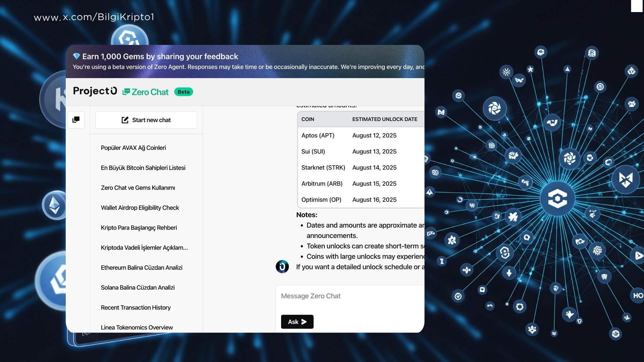Open Wallet Airdrop Eligibility Check chat

point(140,208)
